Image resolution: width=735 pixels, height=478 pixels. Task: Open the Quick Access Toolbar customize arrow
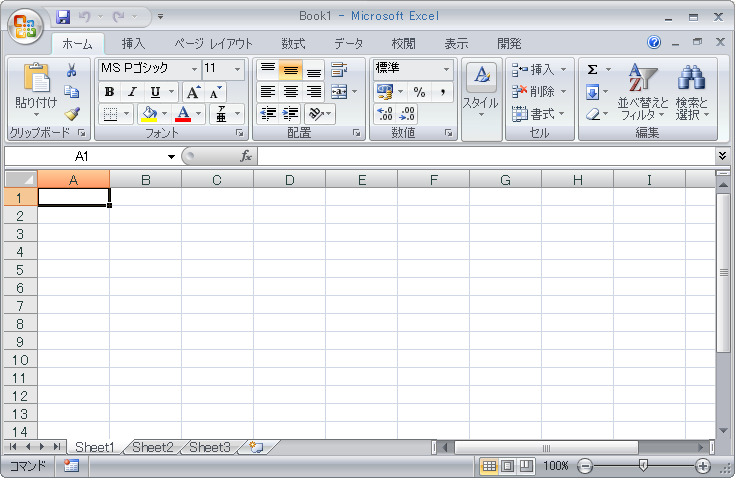point(160,17)
